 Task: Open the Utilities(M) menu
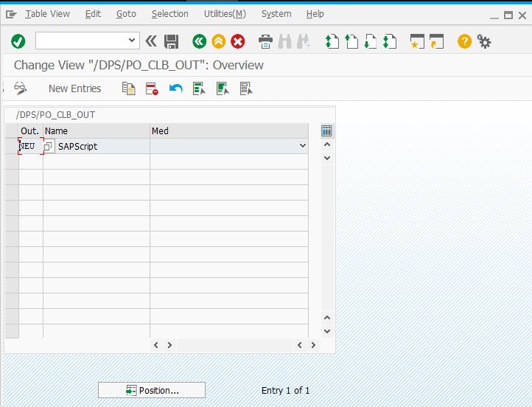click(x=225, y=14)
